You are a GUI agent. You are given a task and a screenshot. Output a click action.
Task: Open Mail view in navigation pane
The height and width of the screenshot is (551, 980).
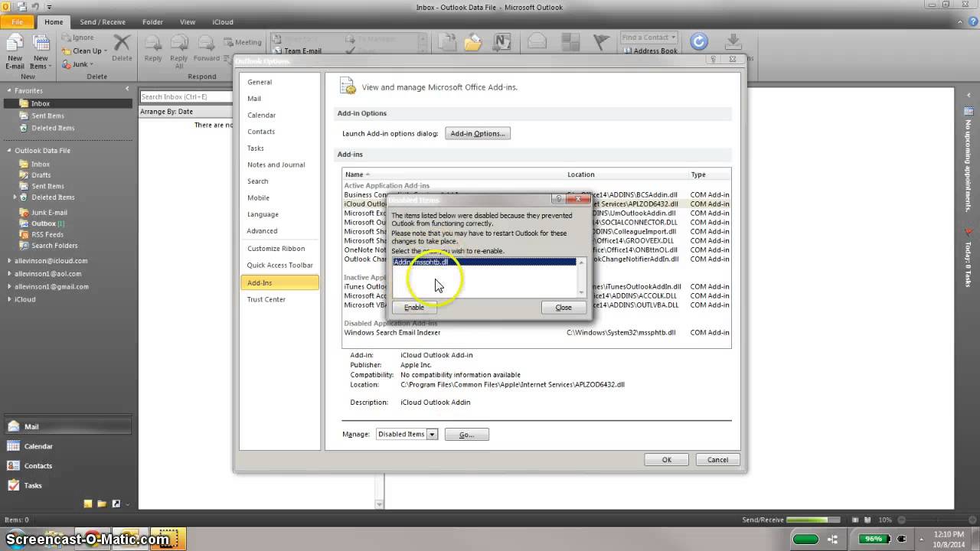[x=67, y=426]
